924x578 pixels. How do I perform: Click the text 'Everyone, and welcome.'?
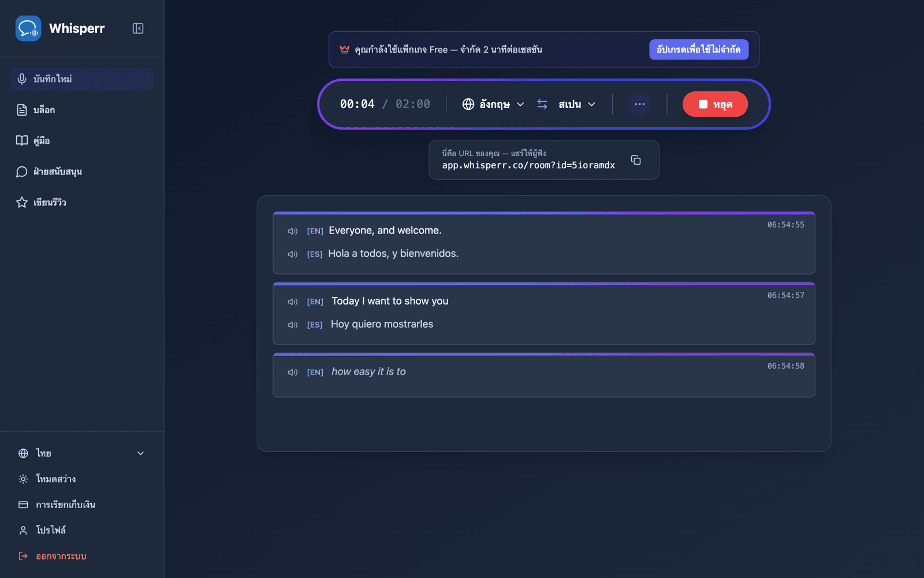point(385,231)
